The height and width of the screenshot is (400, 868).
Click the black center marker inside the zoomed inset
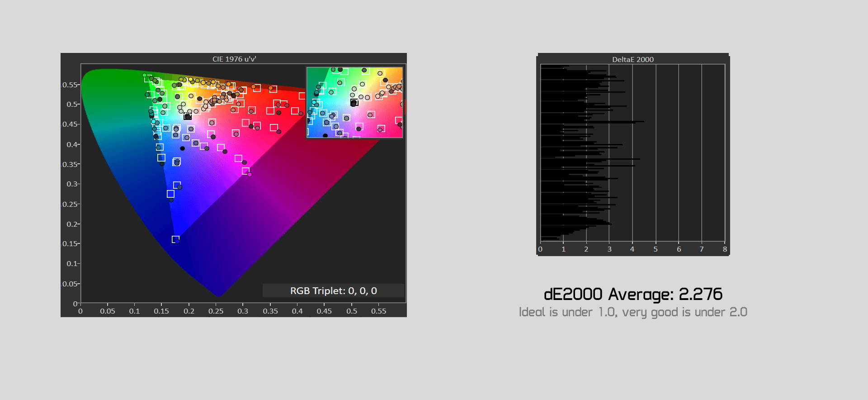click(x=354, y=103)
